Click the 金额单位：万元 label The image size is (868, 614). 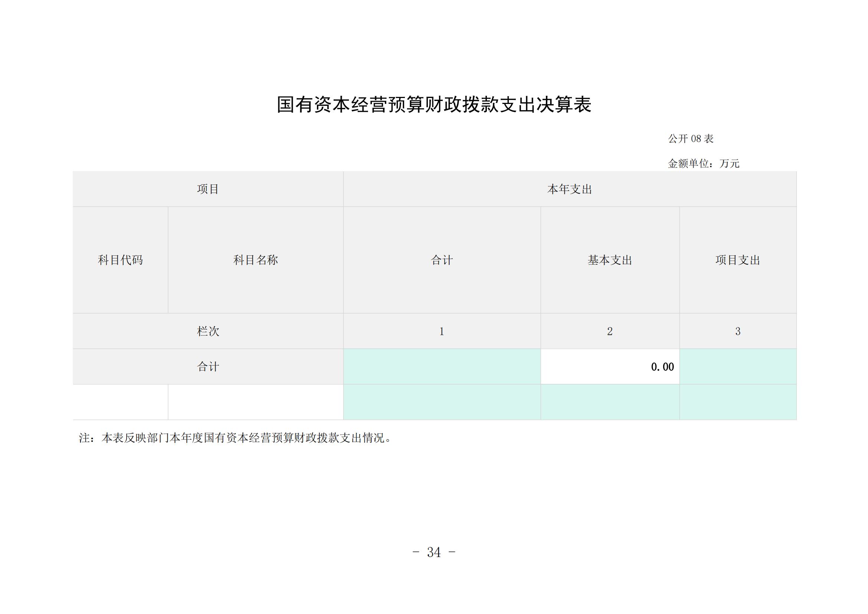pyautogui.click(x=704, y=164)
